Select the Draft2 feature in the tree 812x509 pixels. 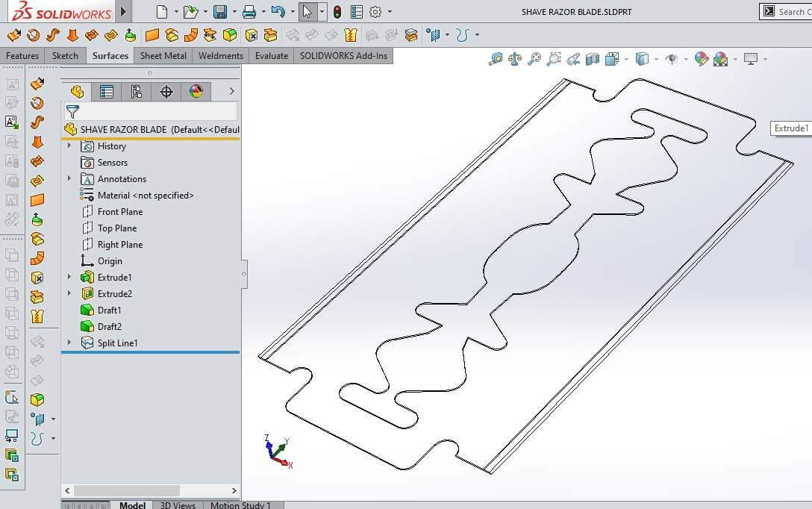(x=109, y=327)
